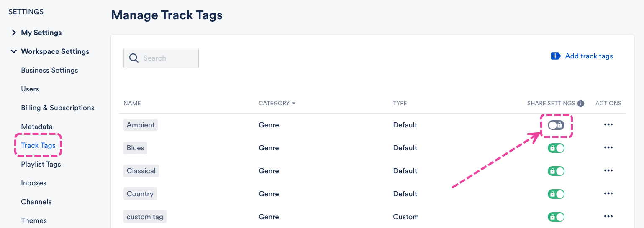Open actions menu for Blues tag
Screen dimensions: 644x228
pyautogui.click(x=608, y=148)
